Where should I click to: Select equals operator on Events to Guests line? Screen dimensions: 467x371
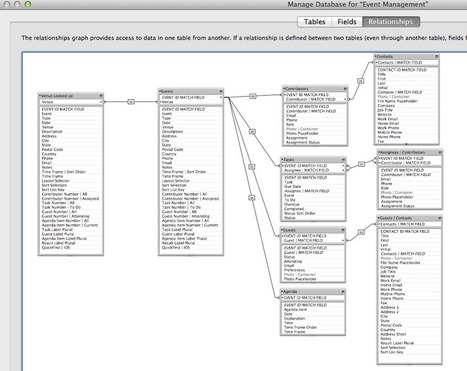click(252, 167)
